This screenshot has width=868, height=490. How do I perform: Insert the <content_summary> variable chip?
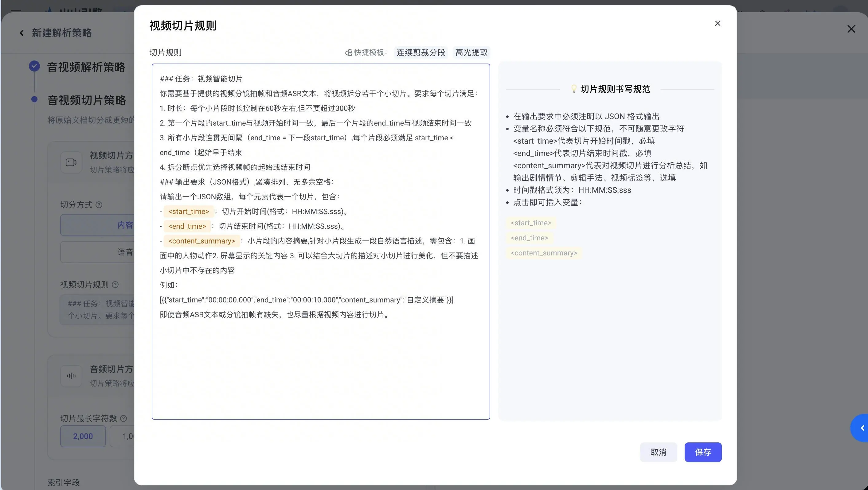pos(544,253)
